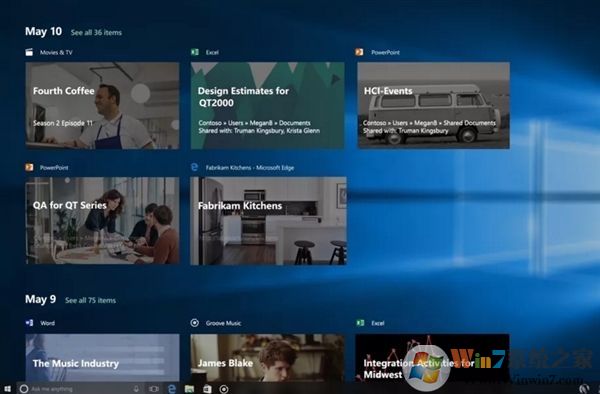
Task: Click the Excel icon above Integration Activities card
Action: click(x=360, y=323)
